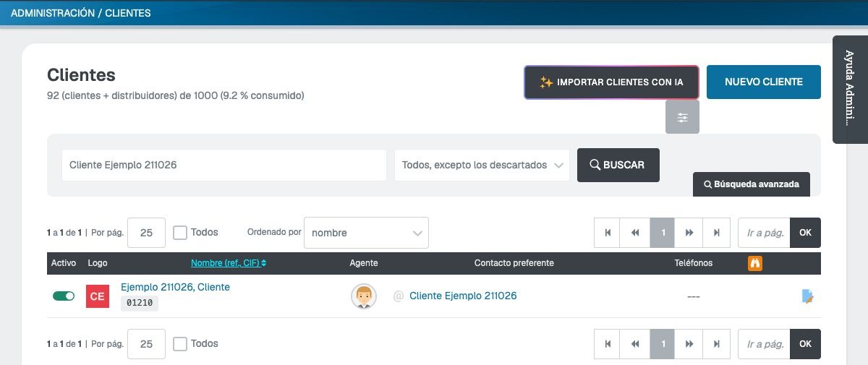Open client link 'Ejemplo 211026, Cliente'

(x=175, y=287)
